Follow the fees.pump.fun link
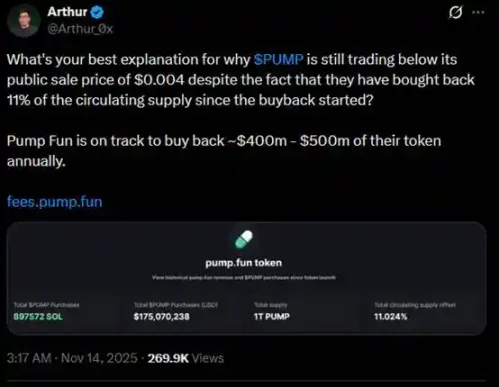Image resolution: width=499 pixels, height=387 pixels. coord(55,202)
